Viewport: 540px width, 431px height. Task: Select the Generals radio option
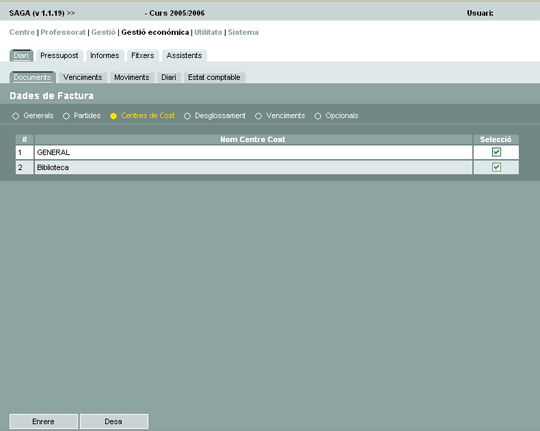point(16,116)
